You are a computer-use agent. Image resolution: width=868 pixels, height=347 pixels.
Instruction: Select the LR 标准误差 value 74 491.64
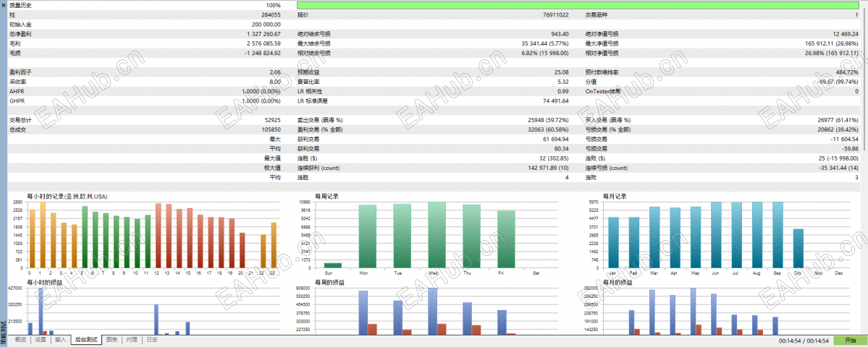click(x=556, y=101)
